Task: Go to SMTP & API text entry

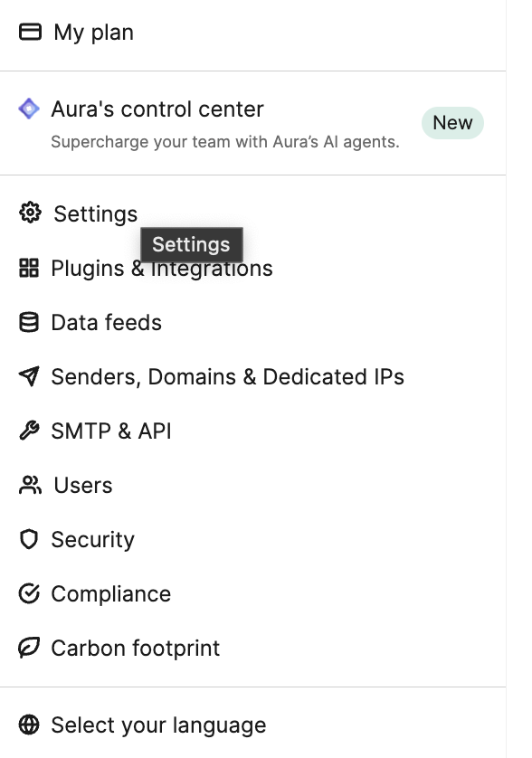Action: pyautogui.click(x=111, y=431)
